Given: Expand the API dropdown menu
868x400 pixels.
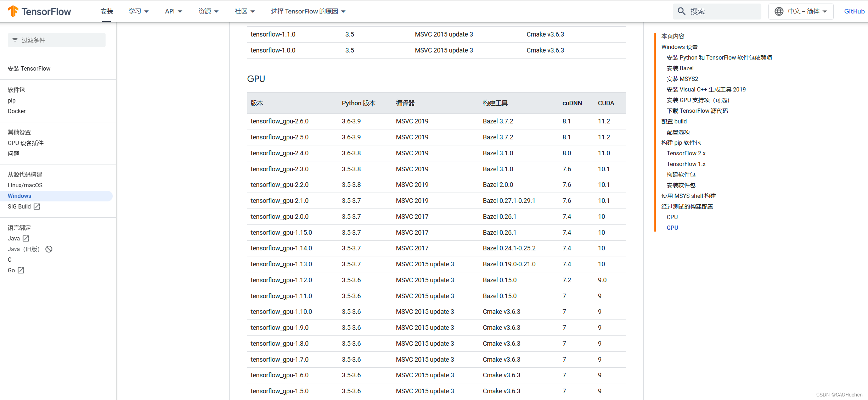Looking at the screenshot, I should (173, 11).
